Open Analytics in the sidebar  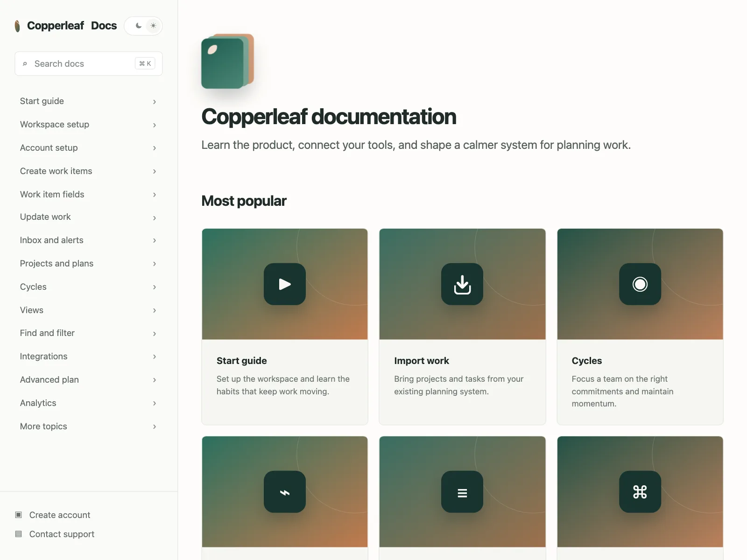89,403
